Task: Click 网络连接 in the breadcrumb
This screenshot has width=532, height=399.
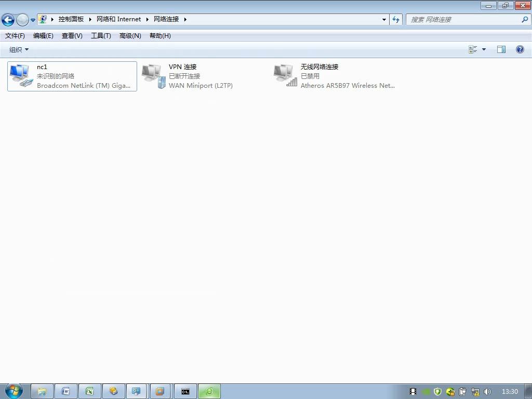Action: [x=166, y=19]
